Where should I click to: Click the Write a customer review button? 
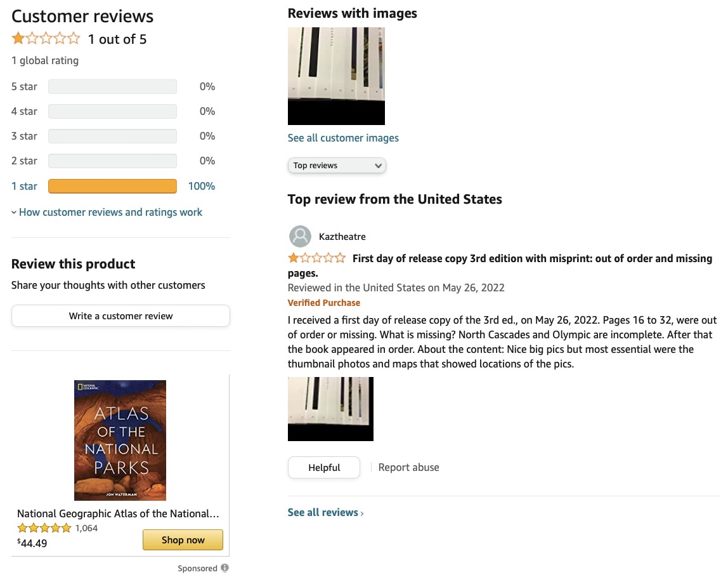[x=120, y=316]
